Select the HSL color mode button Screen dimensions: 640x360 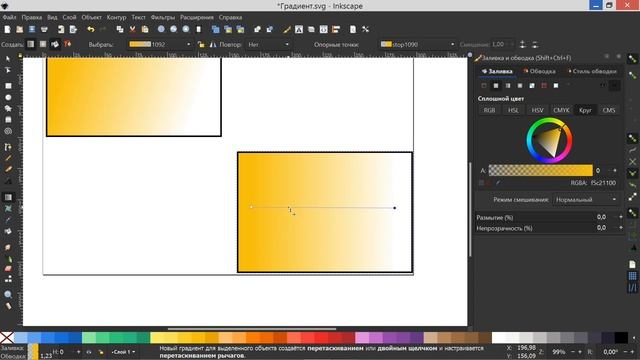[513, 110]
